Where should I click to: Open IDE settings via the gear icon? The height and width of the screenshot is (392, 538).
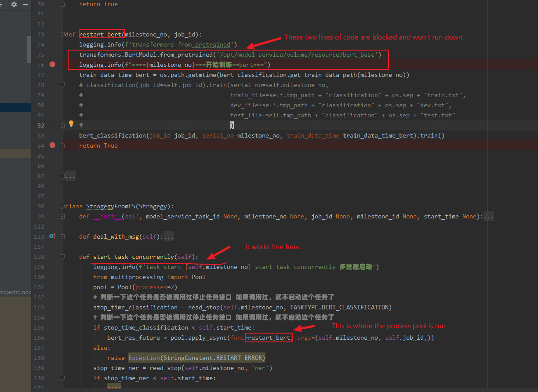point(13,5)
